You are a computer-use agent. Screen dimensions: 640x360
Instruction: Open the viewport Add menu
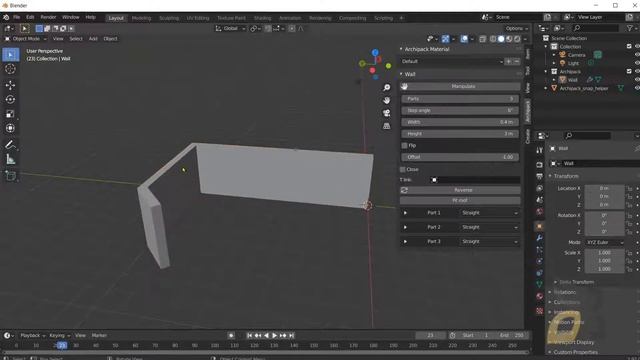[x=93, y=39]
